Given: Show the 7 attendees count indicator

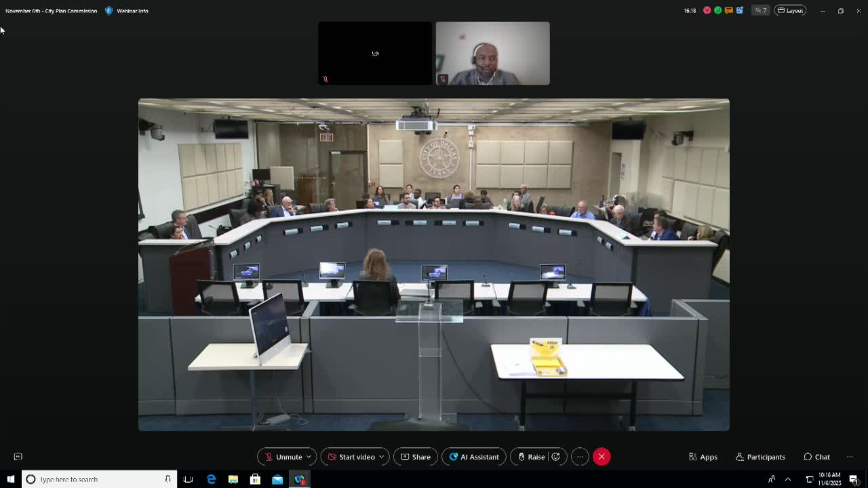Looking at the screenshot, I should (x=761, y=11).
